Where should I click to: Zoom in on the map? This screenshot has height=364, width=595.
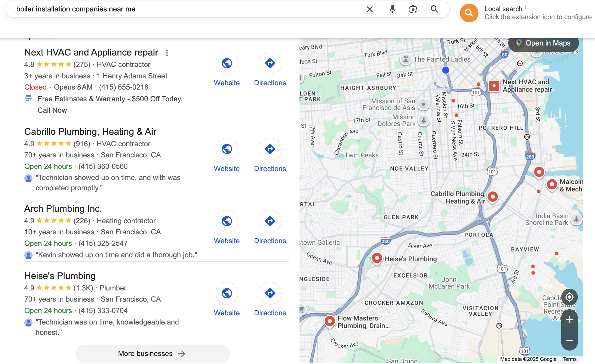coord(569,320)
